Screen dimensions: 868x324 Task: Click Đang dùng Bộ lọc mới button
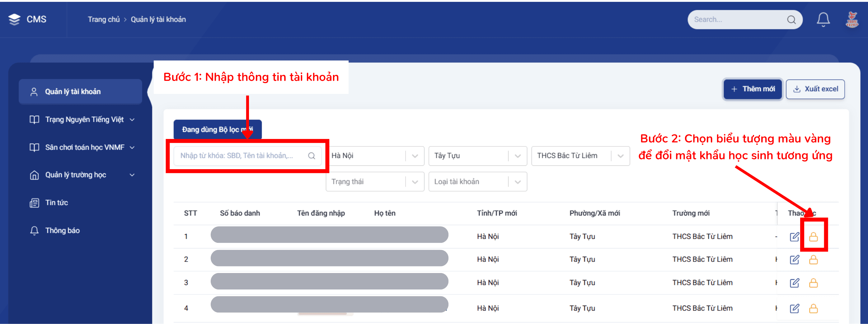217,129
